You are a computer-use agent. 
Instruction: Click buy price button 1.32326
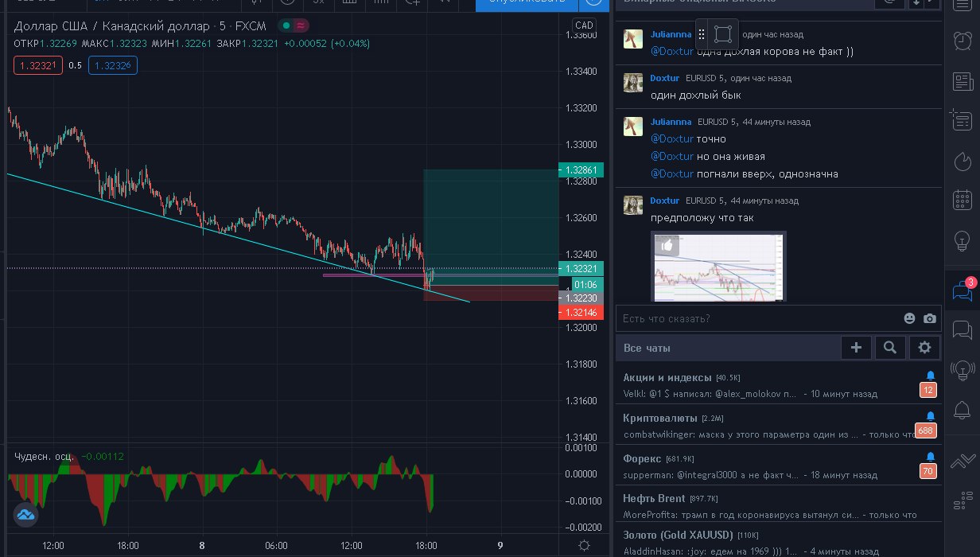click(x=112, y=65)
